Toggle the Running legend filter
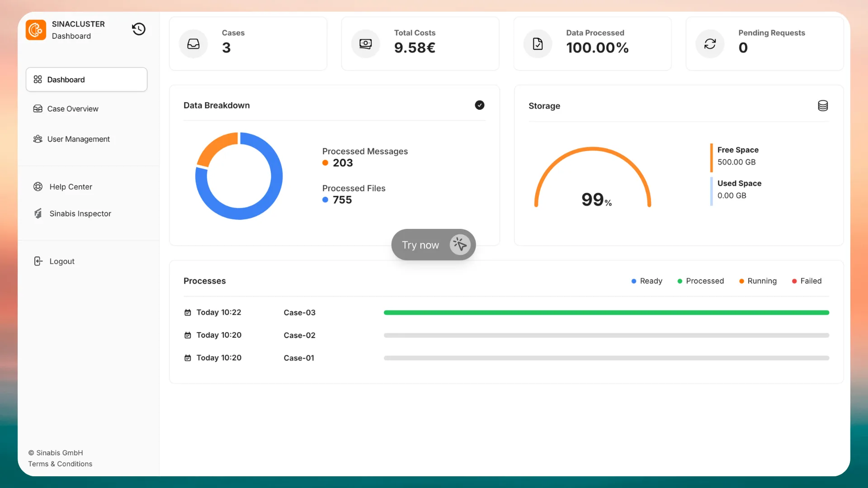868x488 pixels. pyautogui.click(x=758, y=281)
